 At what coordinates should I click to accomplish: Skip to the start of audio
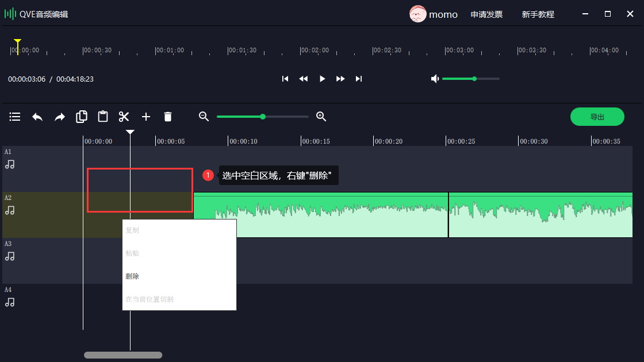(285, 79)
